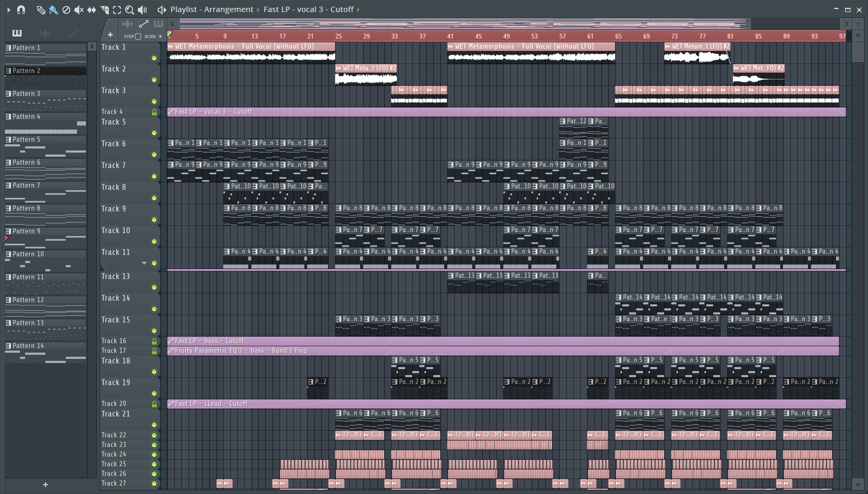This screenshot has height=494, width=868.
Task: Click bar 41 on the timeline ruler
Action: click(450, 36)
